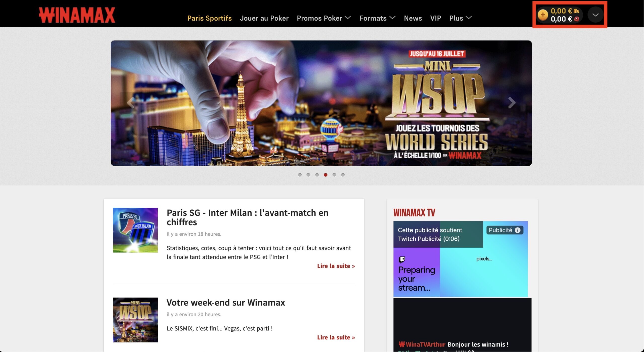Expand the Promos Poker dropdown

[323, 18]
